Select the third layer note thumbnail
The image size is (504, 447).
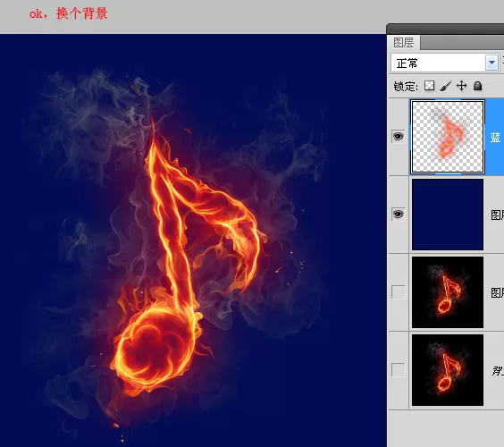(448, 292)
